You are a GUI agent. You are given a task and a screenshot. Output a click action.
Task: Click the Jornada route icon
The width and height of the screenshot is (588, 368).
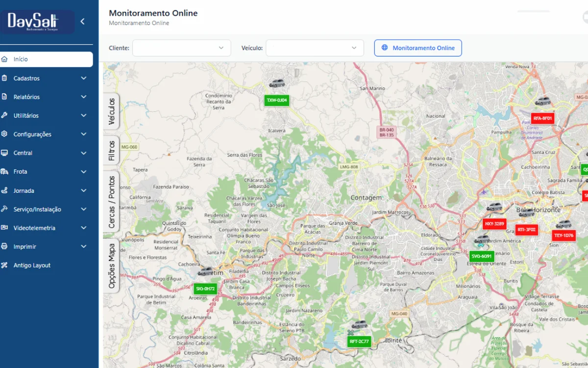(4, 190)
